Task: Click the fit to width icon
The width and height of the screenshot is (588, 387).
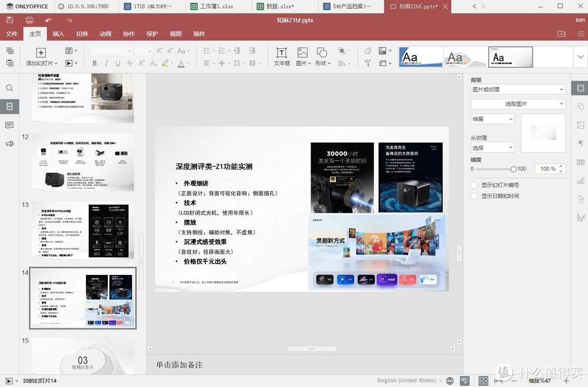Action: click(x=498, y=380)
